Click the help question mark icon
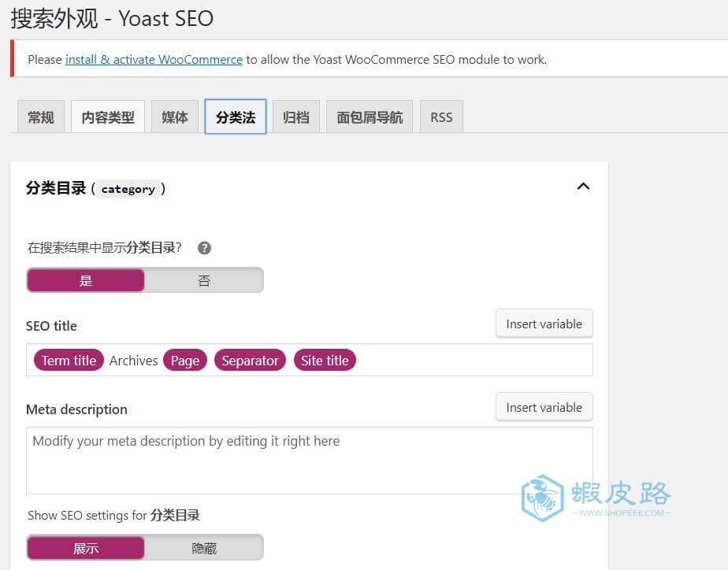This screenshot has height=570, width=728. pos(204,248)
